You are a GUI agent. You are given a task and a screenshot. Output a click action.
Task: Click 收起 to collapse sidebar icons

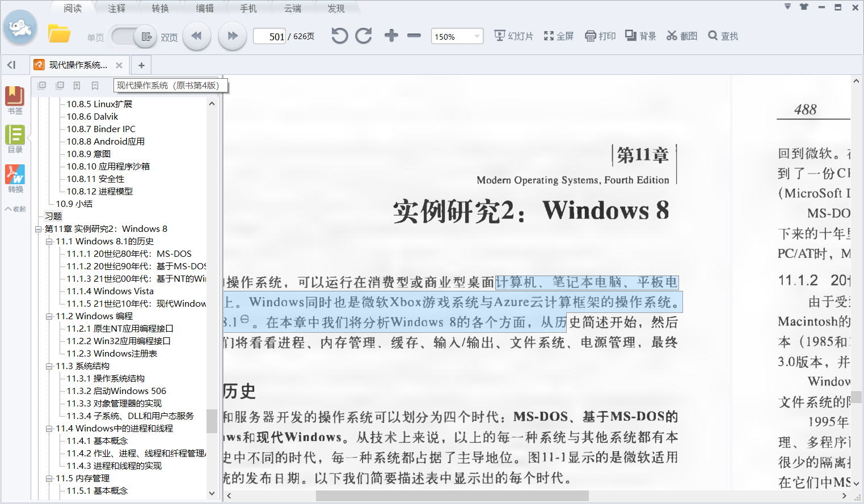16,209
